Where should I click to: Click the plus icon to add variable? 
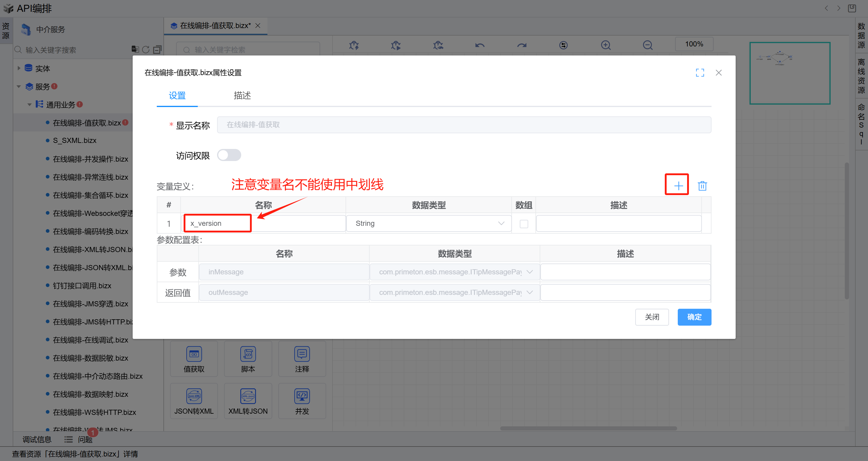click(x=678, y=186)
